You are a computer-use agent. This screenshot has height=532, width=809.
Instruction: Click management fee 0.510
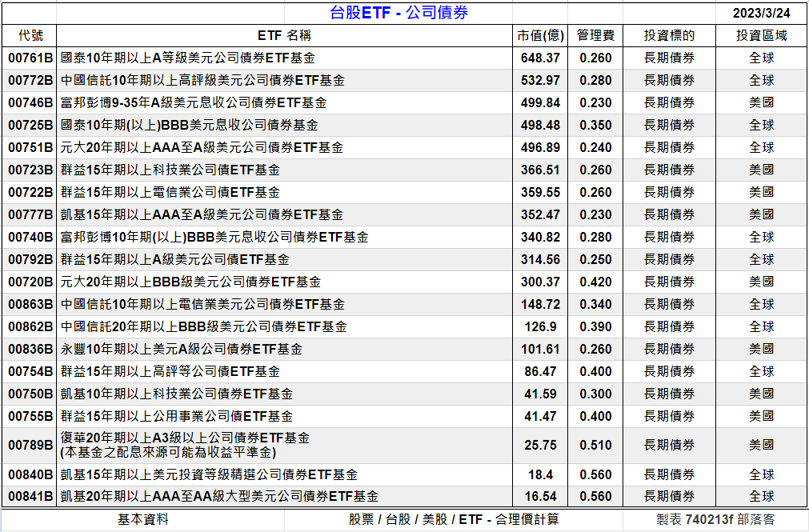point(595,446)
